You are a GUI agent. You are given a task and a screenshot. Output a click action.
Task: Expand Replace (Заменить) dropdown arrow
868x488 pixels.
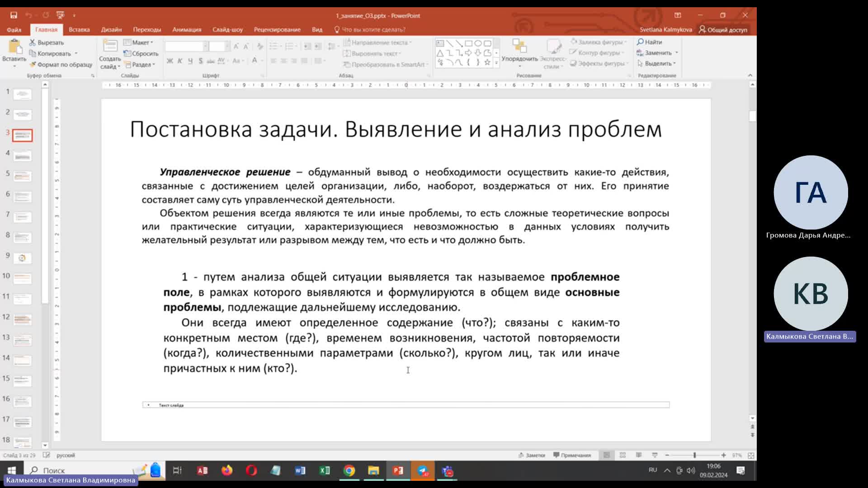tap(677, 53)
